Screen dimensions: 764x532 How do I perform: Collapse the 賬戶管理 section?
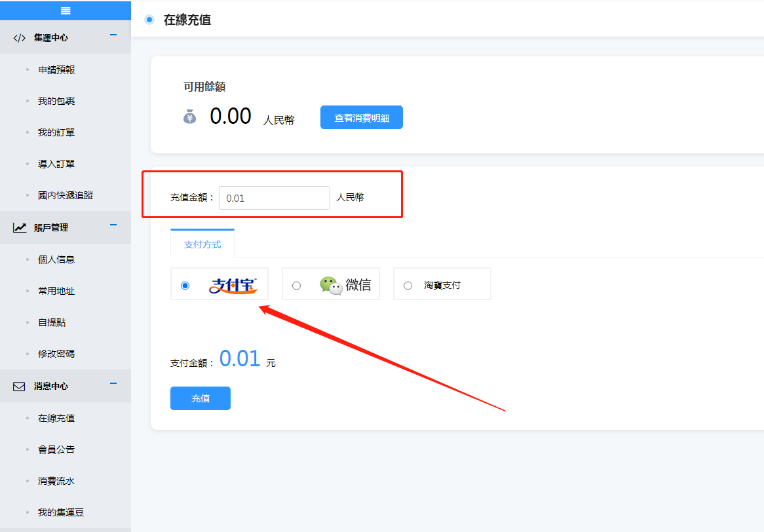pyautogui.click(x=113, y=225)
